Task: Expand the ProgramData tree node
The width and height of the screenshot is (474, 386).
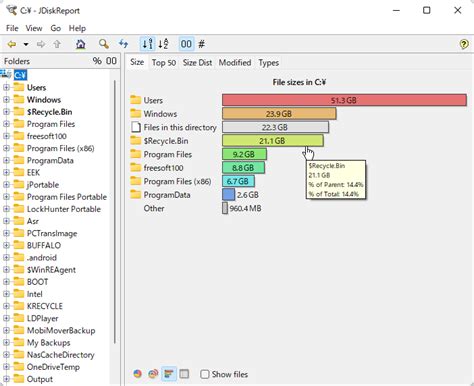Action: pyautogui.click(x=6, y=160)
